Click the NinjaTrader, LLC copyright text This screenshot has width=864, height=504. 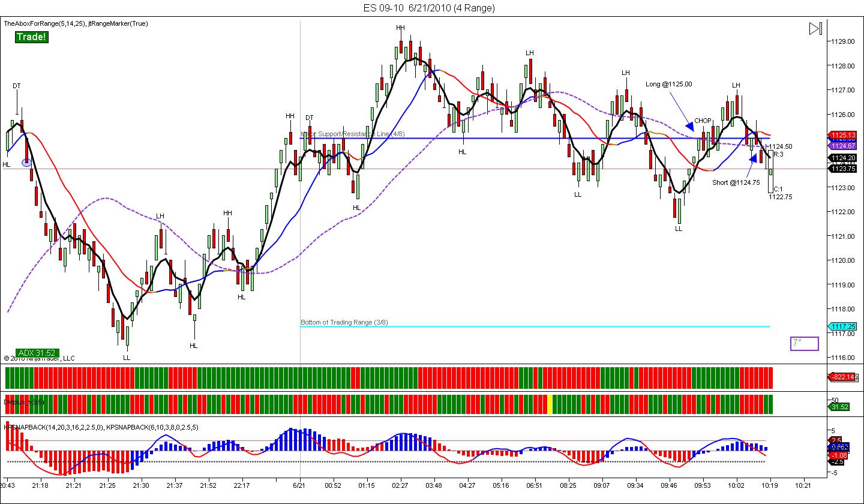click(x=40, y=359)
